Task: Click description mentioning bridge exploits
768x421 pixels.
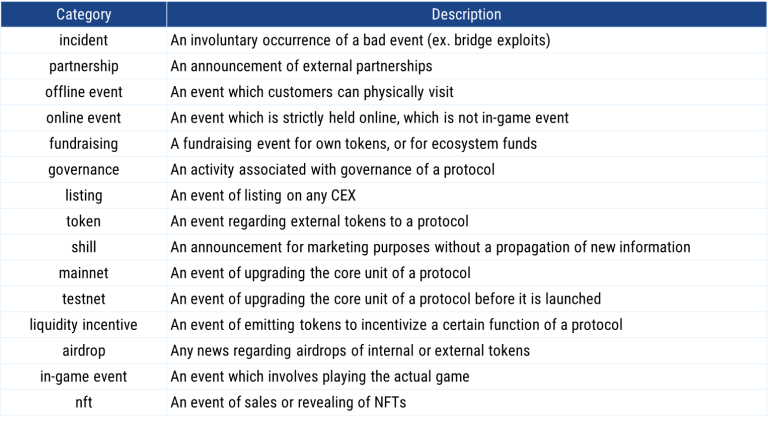Action: (360, 40)
